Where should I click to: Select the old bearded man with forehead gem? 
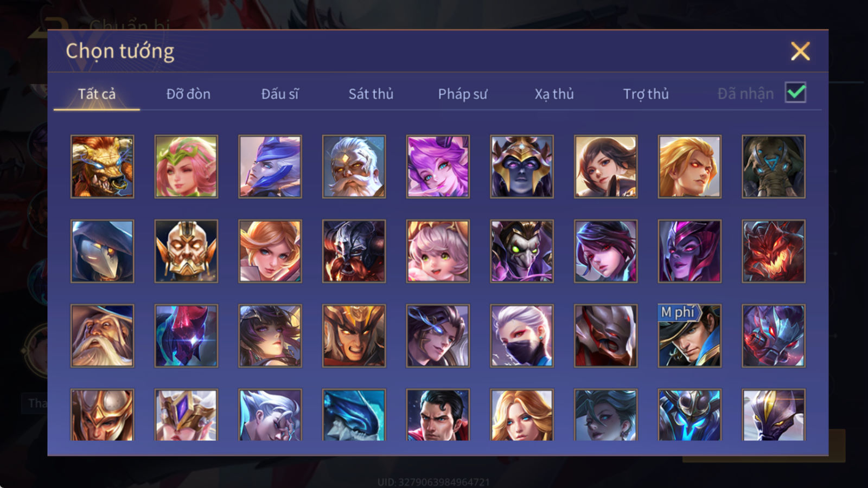click(354, 166)
